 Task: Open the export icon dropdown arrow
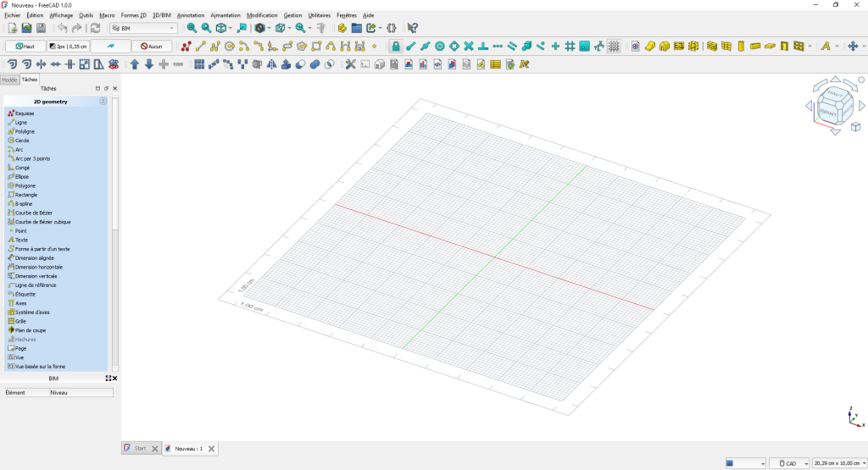(x=381, y=28)
